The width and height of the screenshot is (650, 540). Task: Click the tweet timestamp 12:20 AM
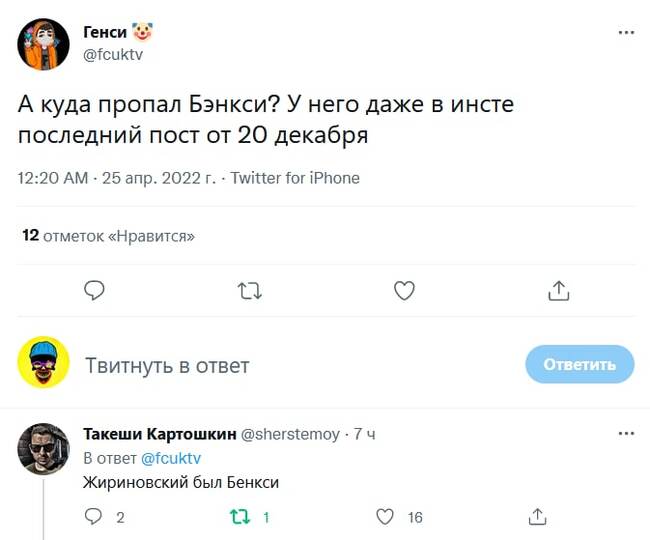point(53,178)
